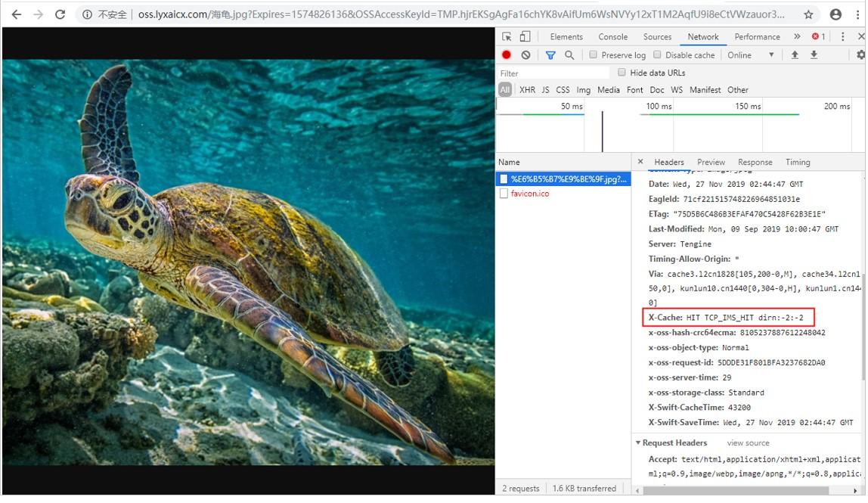Filter requests by Manifest
This screenshot has height=503, width=868.
705,90
